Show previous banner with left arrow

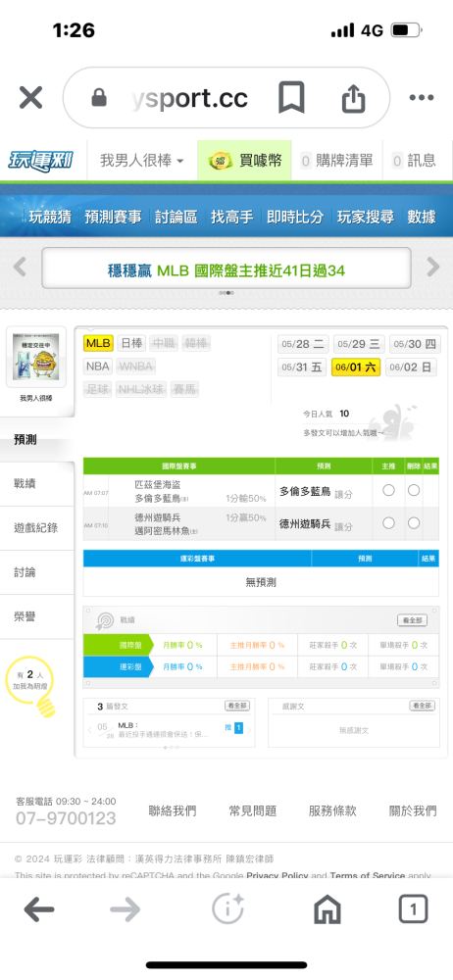20,267
